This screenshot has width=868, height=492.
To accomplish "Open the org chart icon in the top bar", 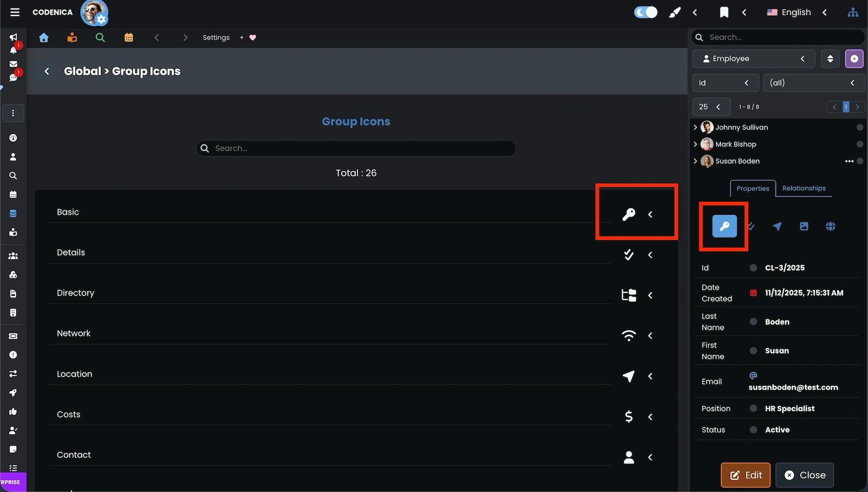I will pos(853,12).
